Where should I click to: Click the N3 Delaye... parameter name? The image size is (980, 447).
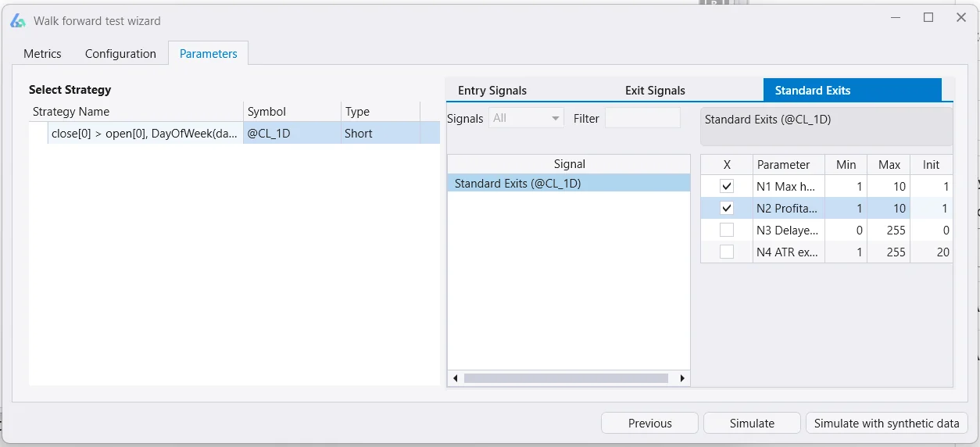pyautogui.click(x=788, y=231)
